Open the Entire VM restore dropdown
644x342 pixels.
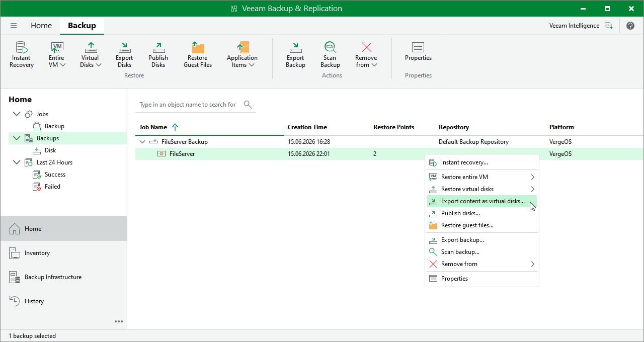[57, 55]
